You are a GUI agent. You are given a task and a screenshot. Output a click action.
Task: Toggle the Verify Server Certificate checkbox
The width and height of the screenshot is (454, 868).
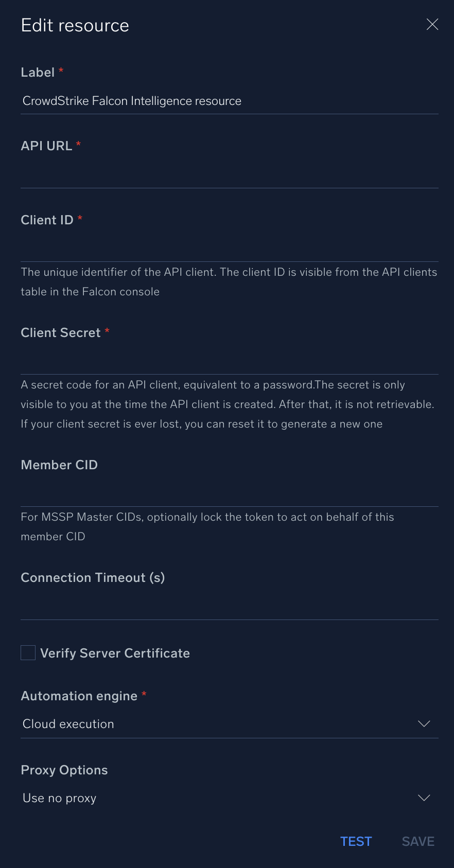[x=28, y=652]
